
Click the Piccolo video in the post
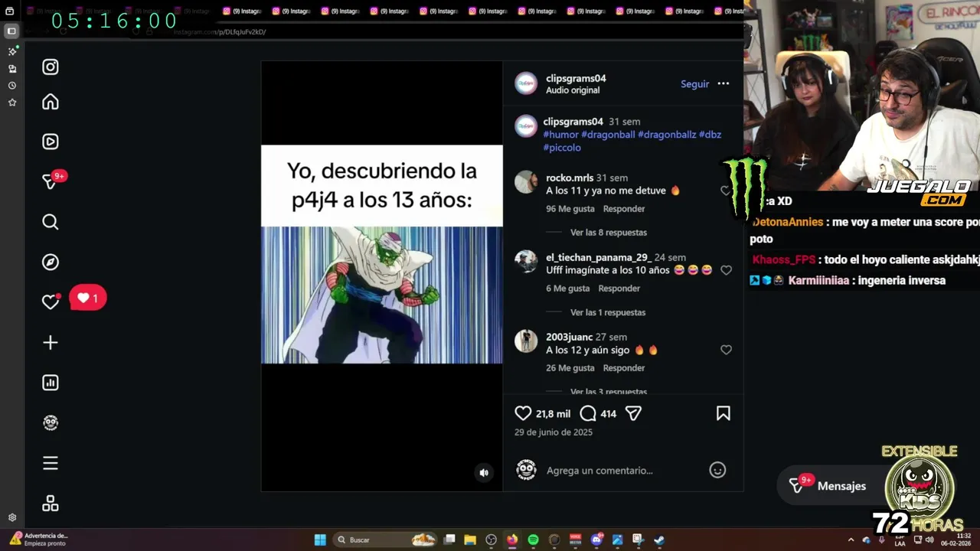pyautogui.click(x=382, y=295)
